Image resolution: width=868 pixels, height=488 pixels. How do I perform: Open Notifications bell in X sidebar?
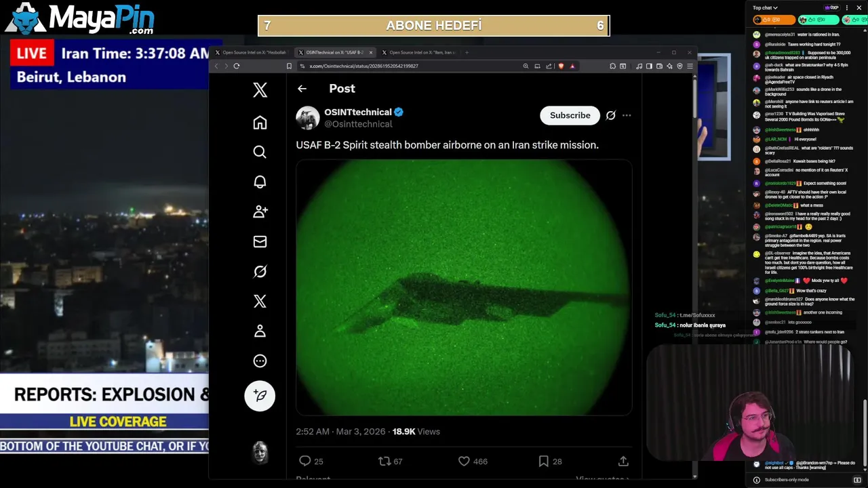point(260,182)
